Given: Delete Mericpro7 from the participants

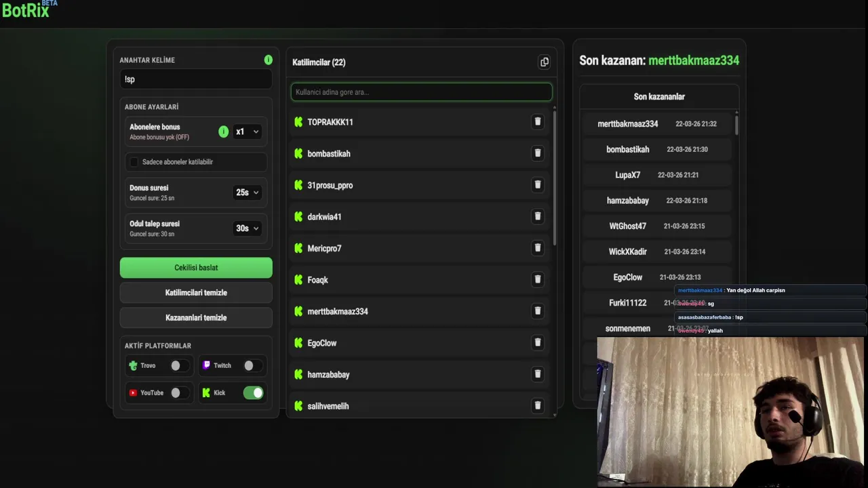Looking at the screenshot, I should tap(538, 247).
